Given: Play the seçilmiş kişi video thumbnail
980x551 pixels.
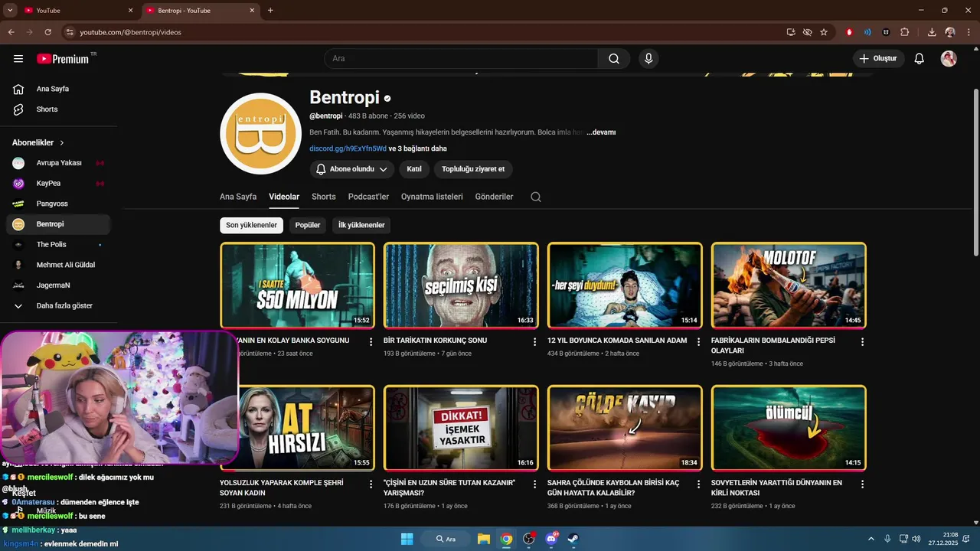Looking at the screenshot, I should coord(461,285).
